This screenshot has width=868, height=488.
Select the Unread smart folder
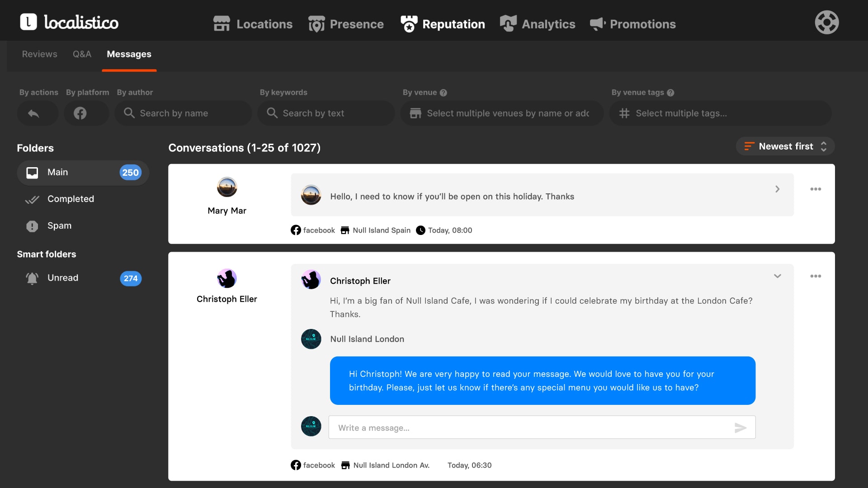[x=63, y=278]
